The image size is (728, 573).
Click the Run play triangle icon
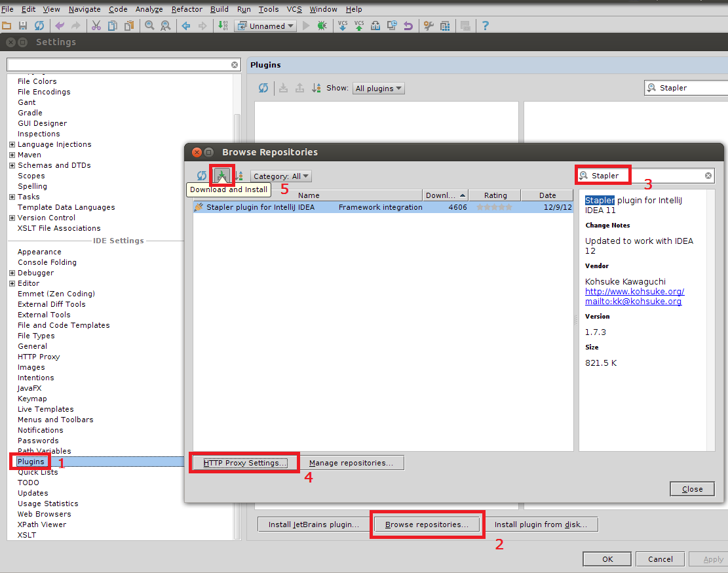[x=305, y=26]
